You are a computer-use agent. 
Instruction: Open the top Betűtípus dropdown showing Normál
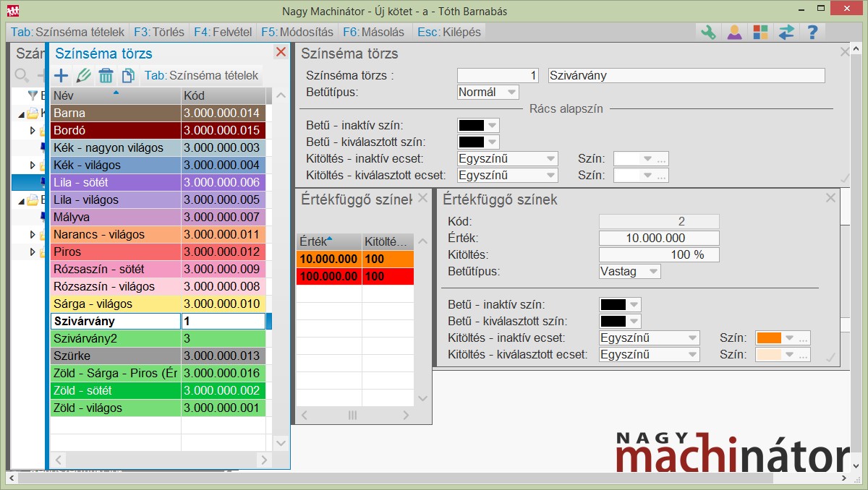488,93
